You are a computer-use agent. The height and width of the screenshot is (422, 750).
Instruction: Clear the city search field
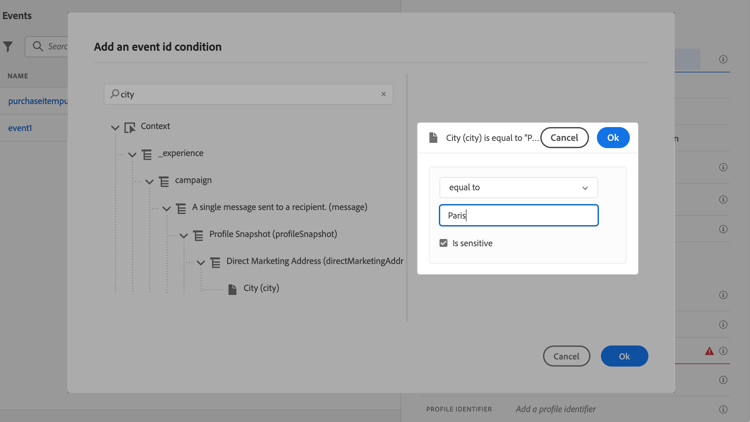(x=383, y=94)
